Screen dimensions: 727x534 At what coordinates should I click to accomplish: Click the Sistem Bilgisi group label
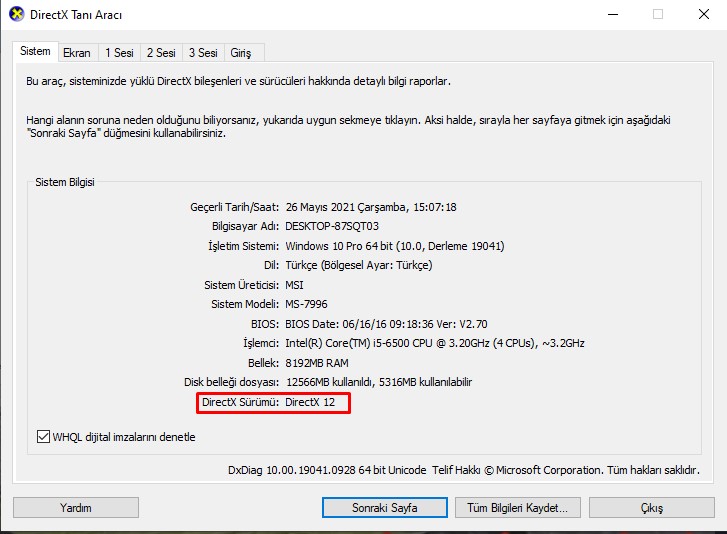pyautogui.click(x=65, y=182)
